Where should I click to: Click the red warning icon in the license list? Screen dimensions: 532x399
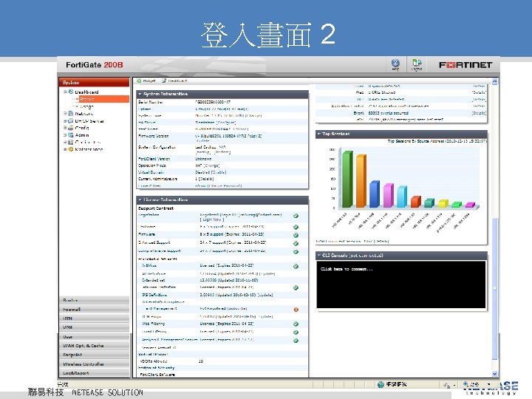tap(296, 310)
